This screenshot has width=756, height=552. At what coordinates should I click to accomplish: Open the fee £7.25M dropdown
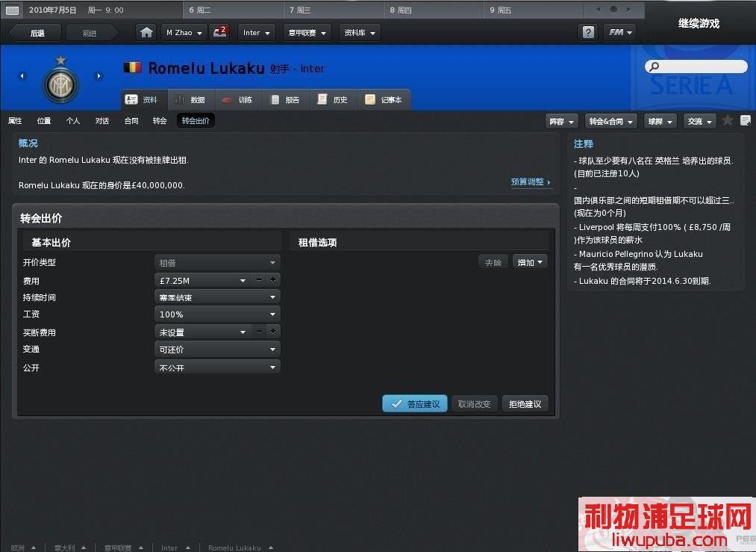click(x=202, y=280)
